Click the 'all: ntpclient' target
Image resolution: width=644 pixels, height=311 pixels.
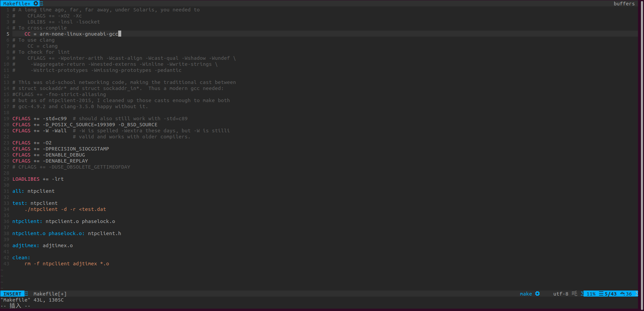(33, 191)
